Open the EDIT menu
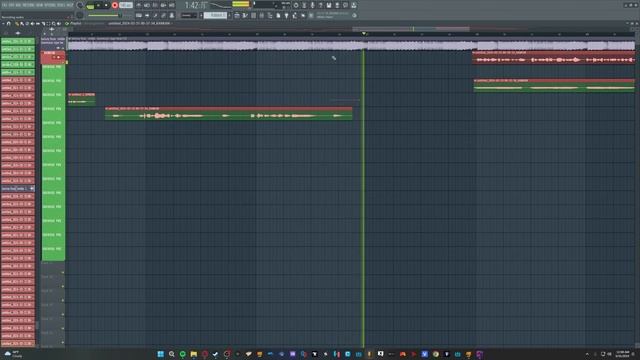The image size is (640, 360). tap(11, 5)
